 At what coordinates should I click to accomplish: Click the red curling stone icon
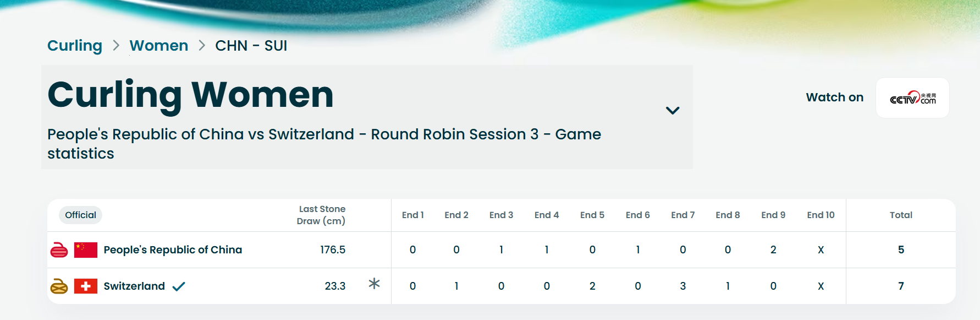59,250
